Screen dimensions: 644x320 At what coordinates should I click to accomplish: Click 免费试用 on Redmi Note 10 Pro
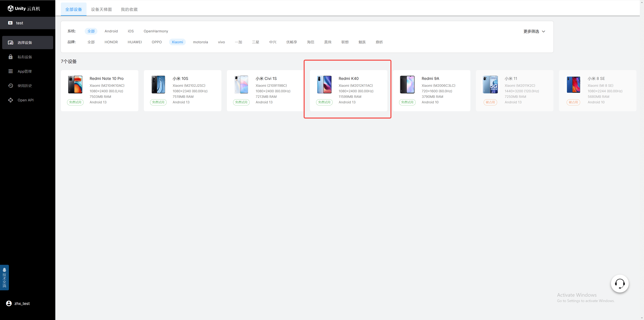click(75, 102)
